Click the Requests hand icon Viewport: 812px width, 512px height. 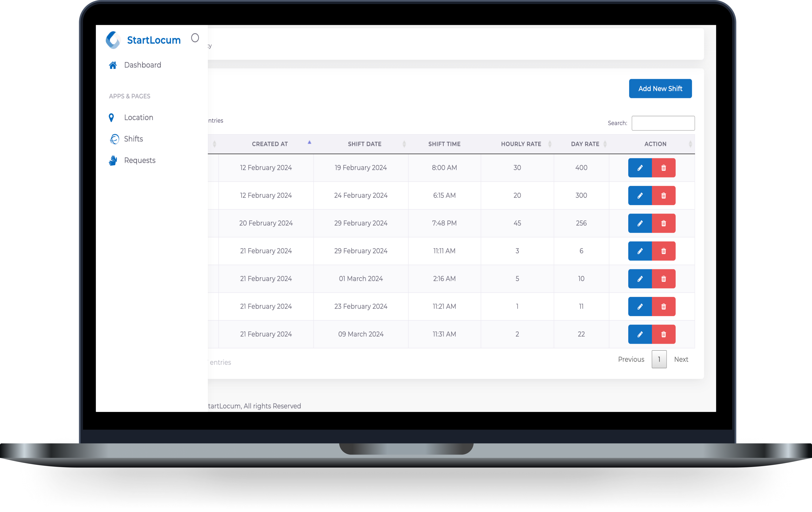(113, 160)
